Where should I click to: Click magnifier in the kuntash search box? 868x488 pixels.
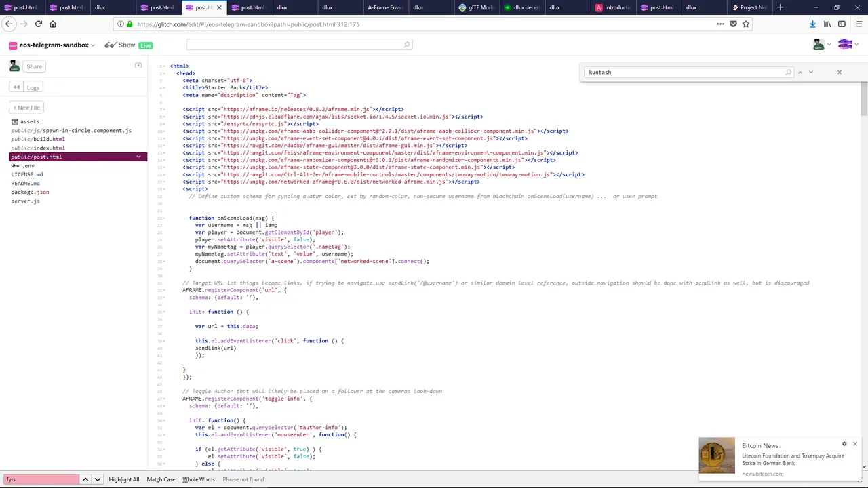tap(788, 72)
